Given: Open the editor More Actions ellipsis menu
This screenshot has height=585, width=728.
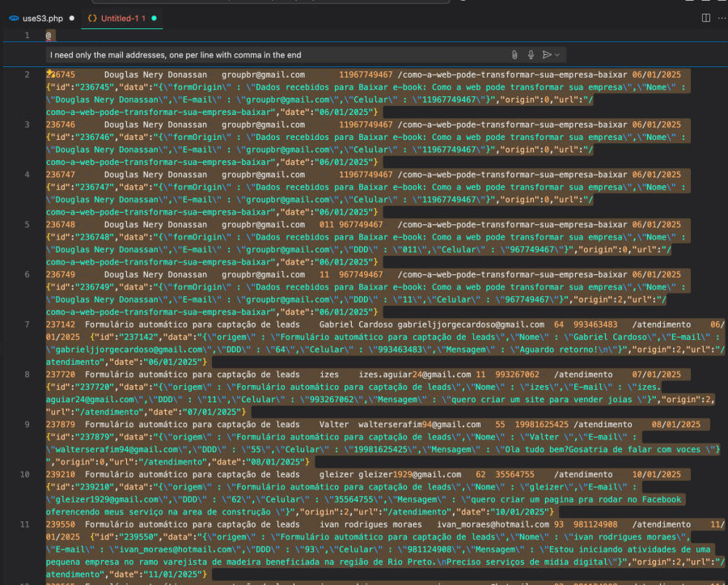Looking at the screenshot, I should click(722, 18).
